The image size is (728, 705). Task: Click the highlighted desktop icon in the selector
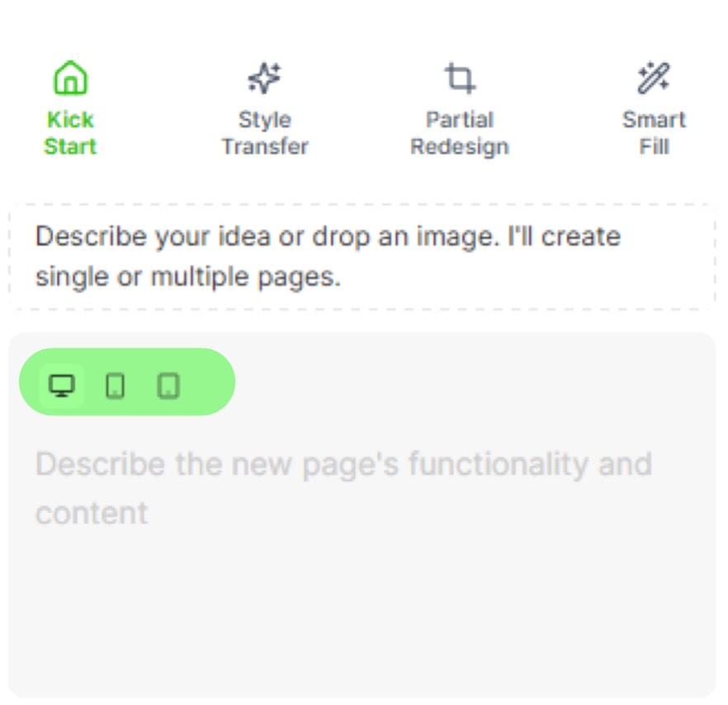62,385
